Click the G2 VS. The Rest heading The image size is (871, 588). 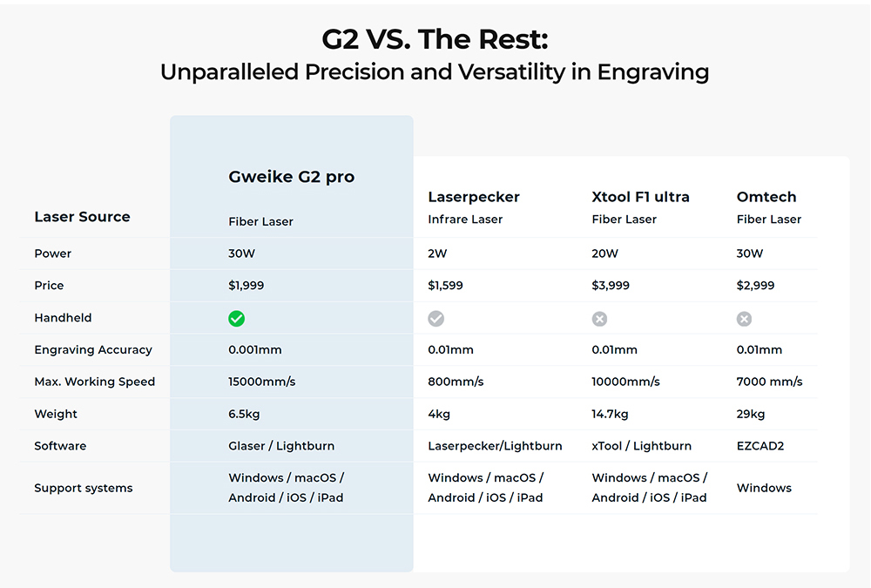[x=435, y=40]
